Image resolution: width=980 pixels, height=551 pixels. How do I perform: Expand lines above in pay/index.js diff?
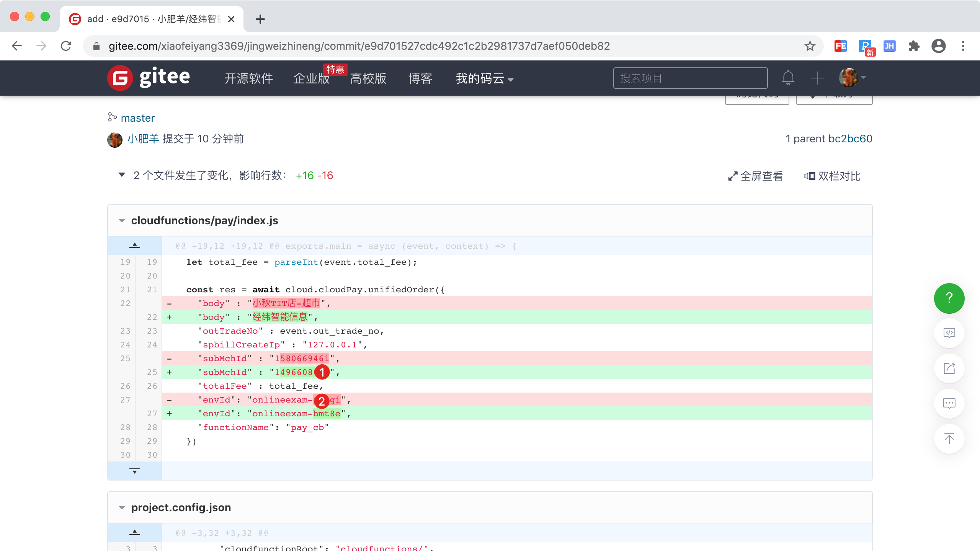134,245
